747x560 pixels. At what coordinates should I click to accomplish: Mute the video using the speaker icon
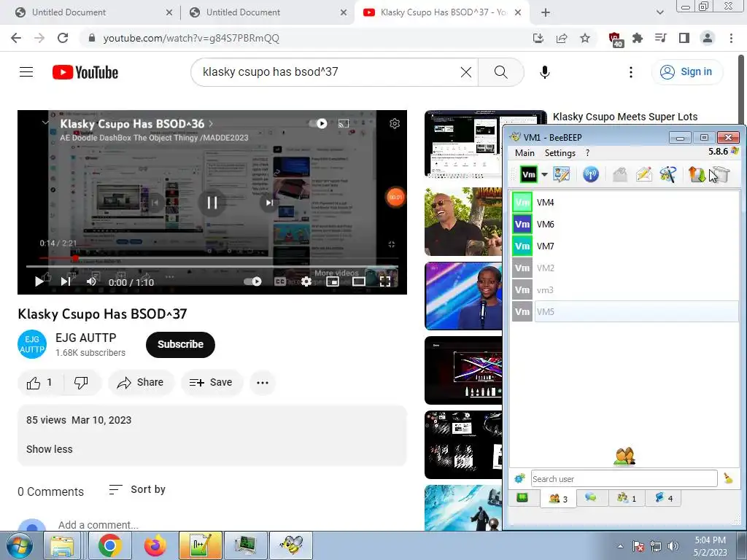[91, 281]
